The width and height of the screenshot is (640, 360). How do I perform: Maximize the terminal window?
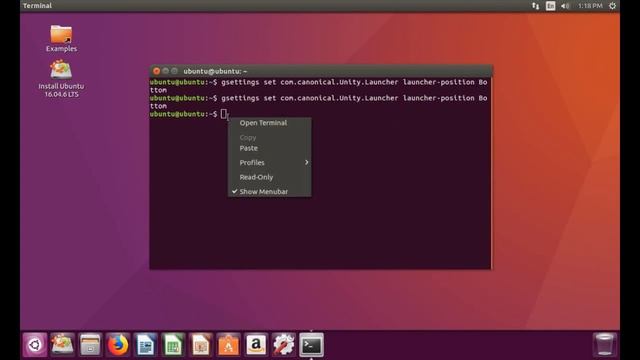tap(174, 71)
